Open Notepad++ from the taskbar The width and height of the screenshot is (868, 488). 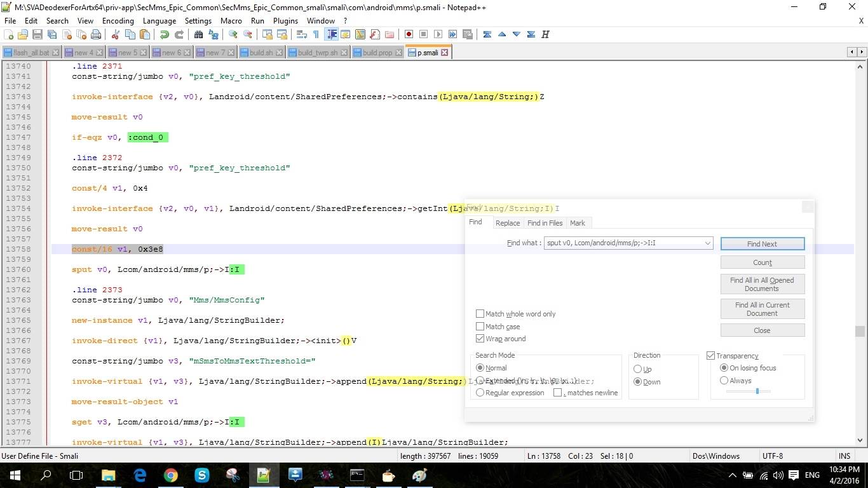click(x=264, y=475)
